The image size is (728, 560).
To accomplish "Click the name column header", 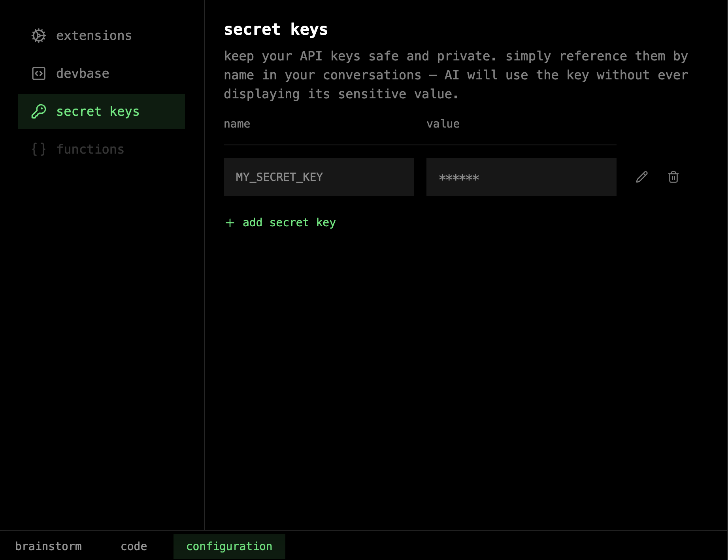I will tap(237, 124).
